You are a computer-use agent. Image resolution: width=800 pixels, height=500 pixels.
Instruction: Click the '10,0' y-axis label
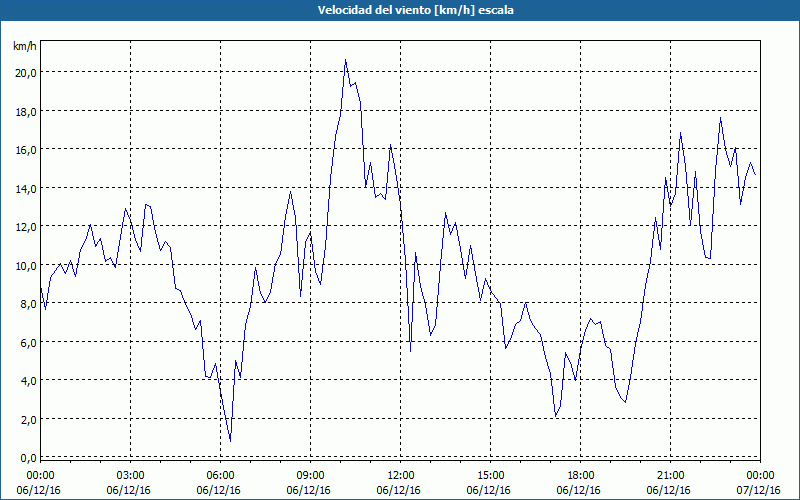click(x=26, y=266)
